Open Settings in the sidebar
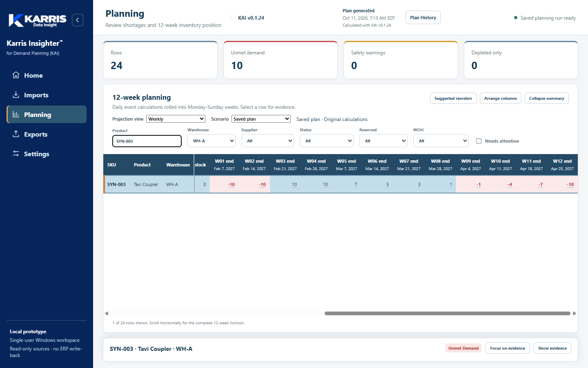 point(47,154)
